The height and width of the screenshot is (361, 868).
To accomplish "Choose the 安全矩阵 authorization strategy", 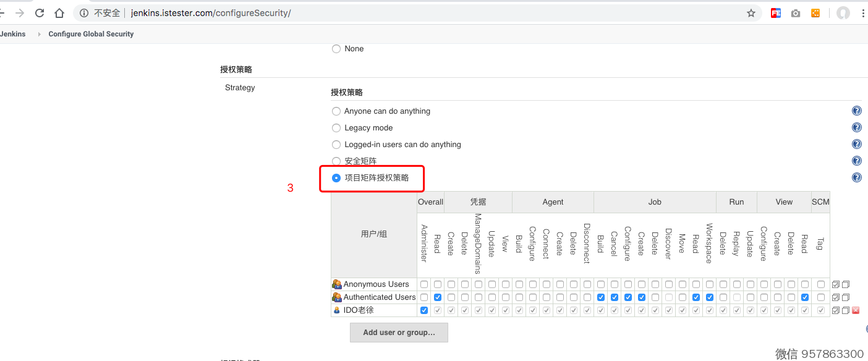I will click(x=336, y=161).
